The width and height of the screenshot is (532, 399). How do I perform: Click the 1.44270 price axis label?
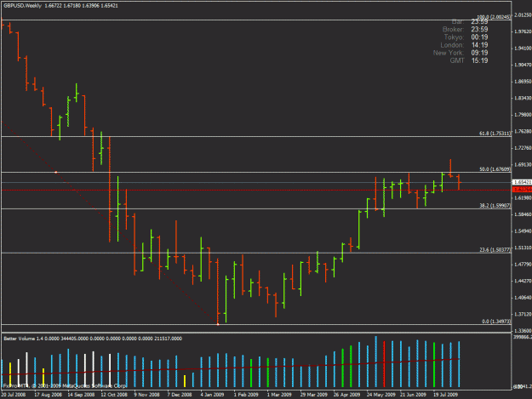(x=523, y=281)
